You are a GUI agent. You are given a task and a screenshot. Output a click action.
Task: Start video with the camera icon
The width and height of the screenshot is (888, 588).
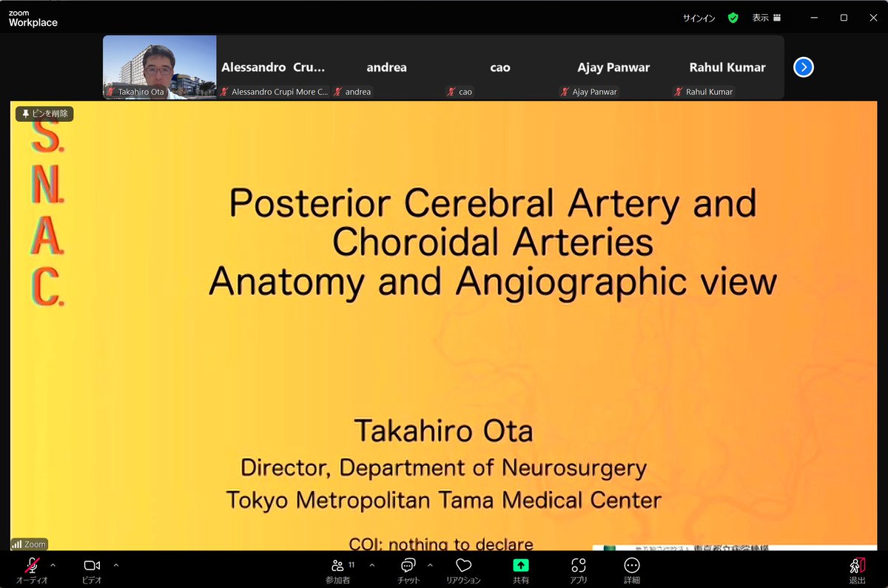click(x=92, y=567)
